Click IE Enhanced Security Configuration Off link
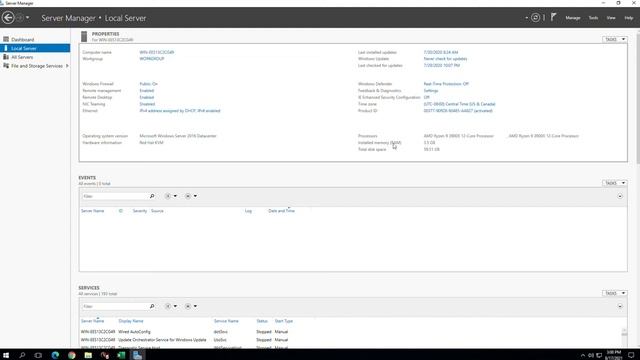 pyautogui.click(x=426, y=97)
